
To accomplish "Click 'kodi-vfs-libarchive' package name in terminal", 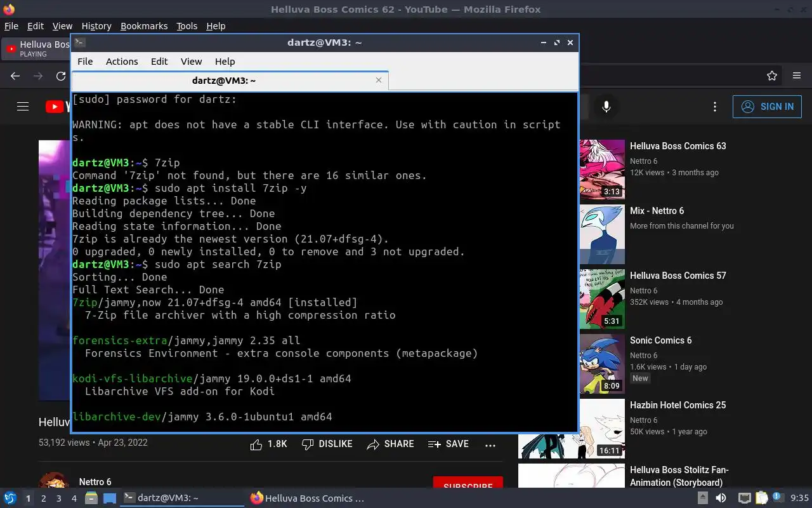I will 133,378.
